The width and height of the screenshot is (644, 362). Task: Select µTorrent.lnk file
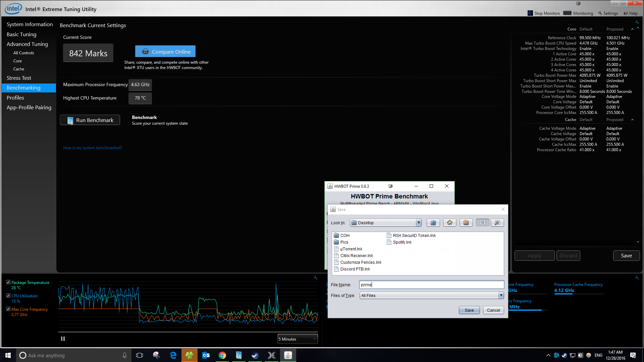point(348,249)
